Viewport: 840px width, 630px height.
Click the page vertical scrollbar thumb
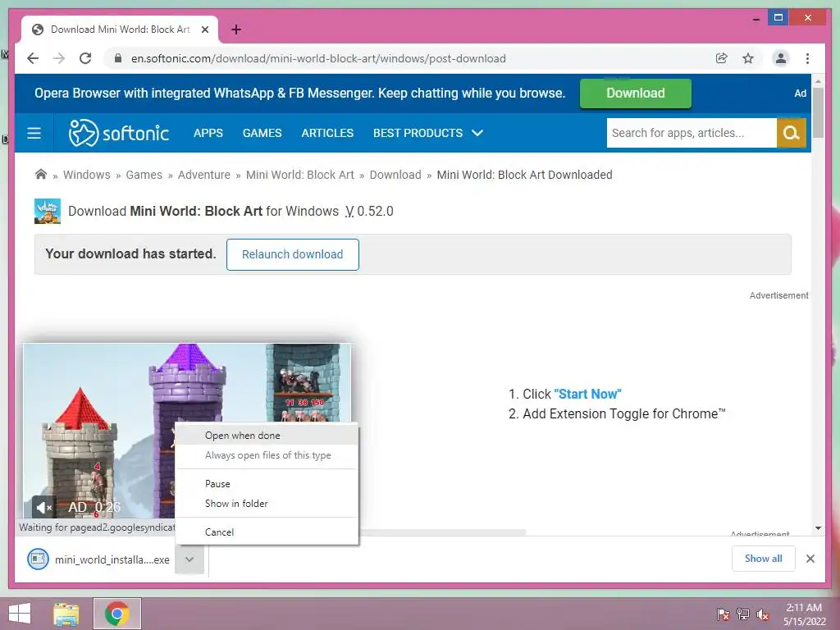[x=818, y=113]
